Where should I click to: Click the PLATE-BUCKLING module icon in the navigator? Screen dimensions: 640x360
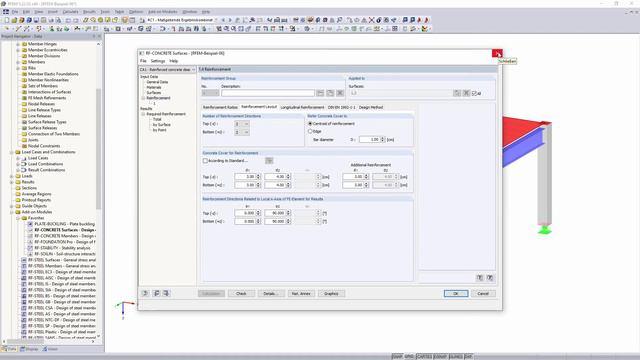pyautogui.click(x=30, y=224)
